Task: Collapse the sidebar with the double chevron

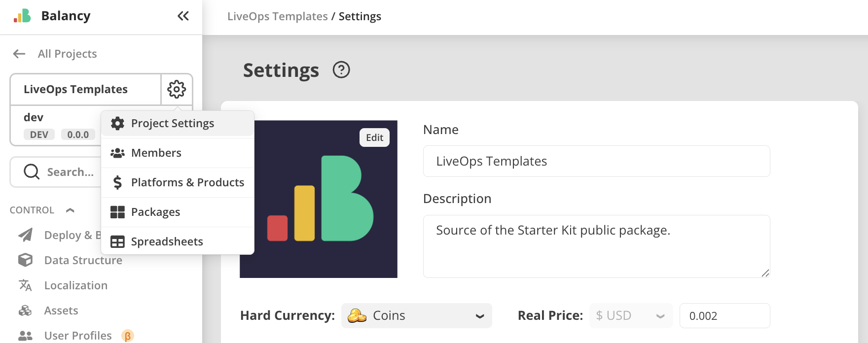Action: 183,16
